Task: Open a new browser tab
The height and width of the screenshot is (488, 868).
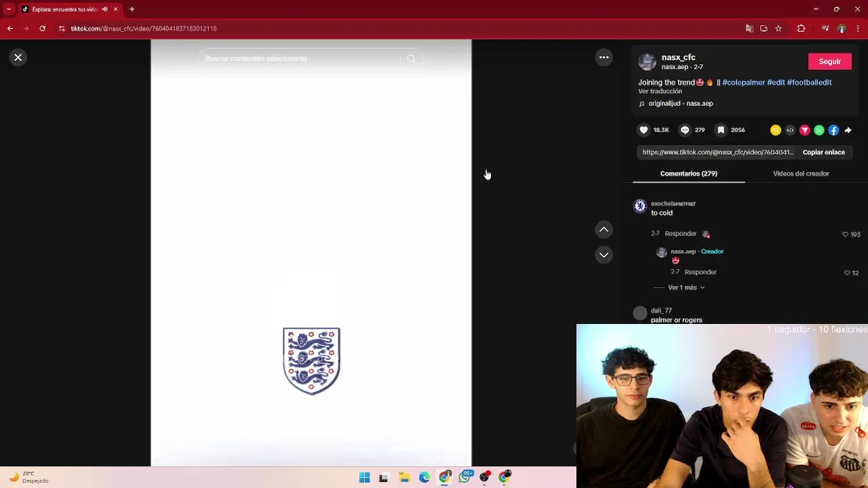Action: (x=132, y=9)
